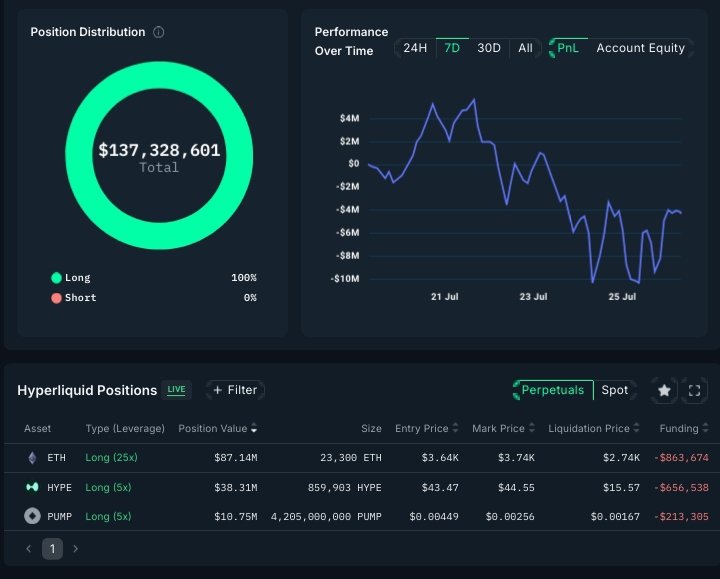Click the Type (Leverage) column header

pos(125,429)
